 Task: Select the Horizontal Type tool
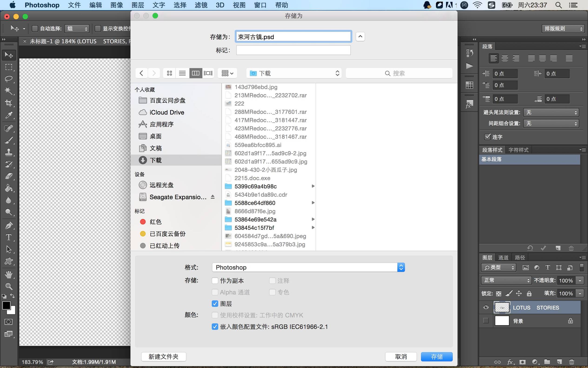coord(9,237)
